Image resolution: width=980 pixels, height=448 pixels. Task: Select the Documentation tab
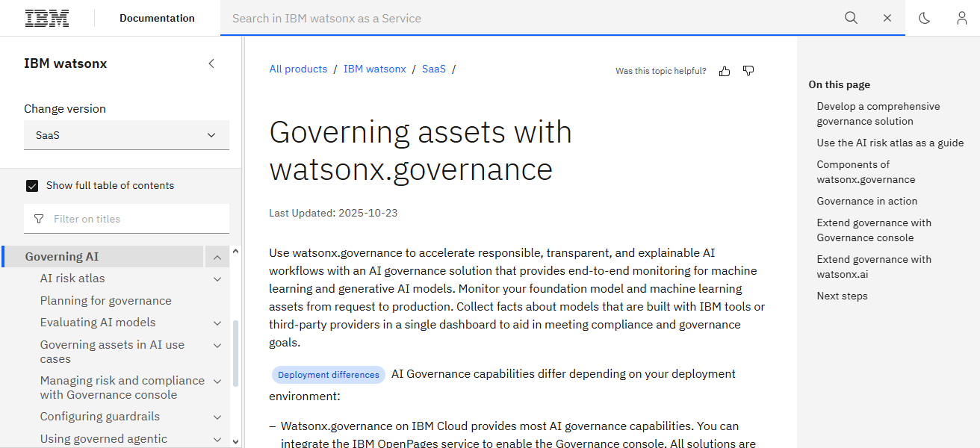pyautogui.click(x=157, y=17)
